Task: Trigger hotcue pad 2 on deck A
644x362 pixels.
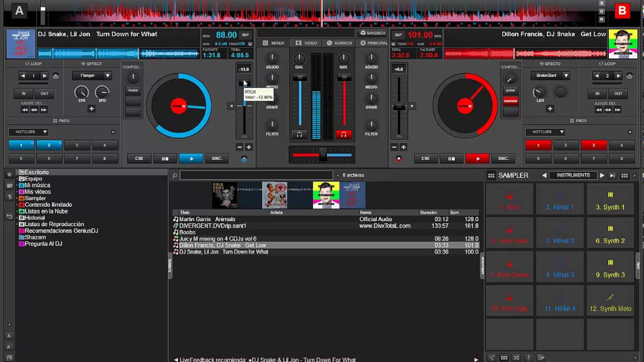Action: point(49,145)
